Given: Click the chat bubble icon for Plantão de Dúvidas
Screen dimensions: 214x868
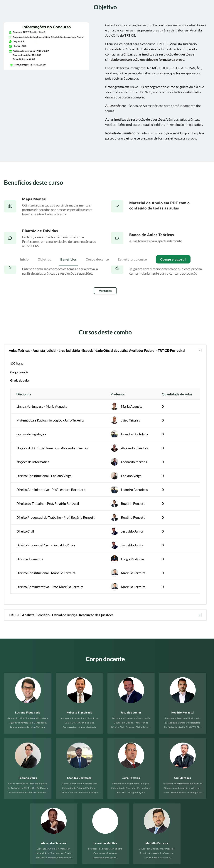Looking at the screenshot, I should (x=10, y=238).
